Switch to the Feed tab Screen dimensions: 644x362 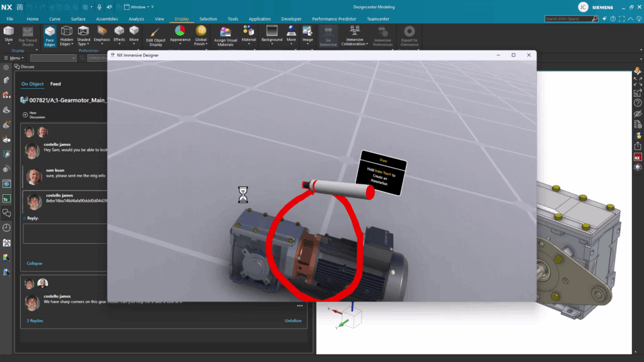[x=55, y=84]
